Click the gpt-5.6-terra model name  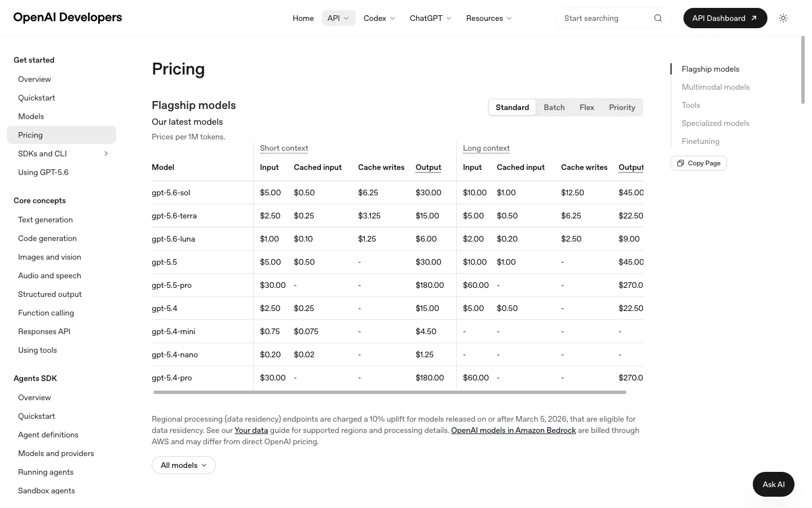click(174, 216)
